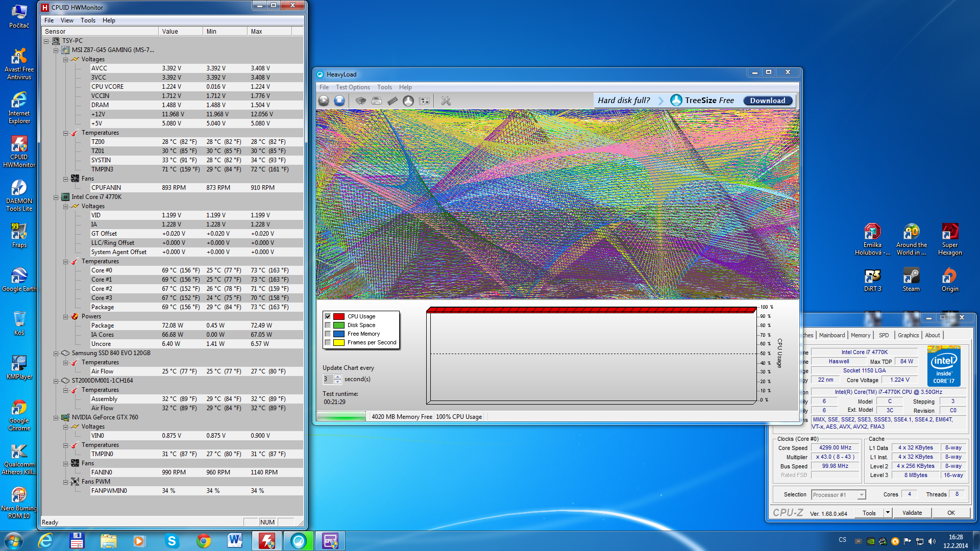Collapse the NVIDIA GeForce GTX 760 node
The image size is (980, 551).
[56, 417]
